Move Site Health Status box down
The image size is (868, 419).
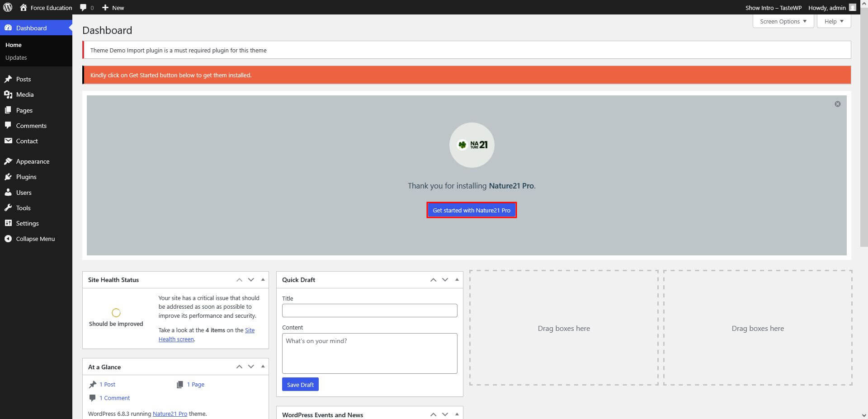251,280
